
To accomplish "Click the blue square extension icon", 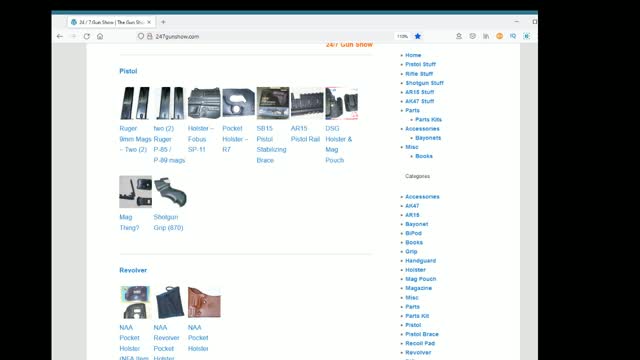I will pos(527,36).
